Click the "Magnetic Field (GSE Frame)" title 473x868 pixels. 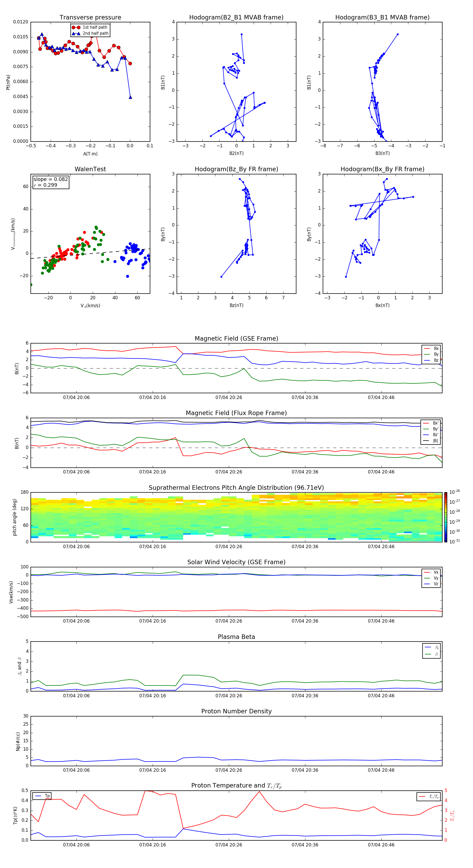[x=236, y=339]
